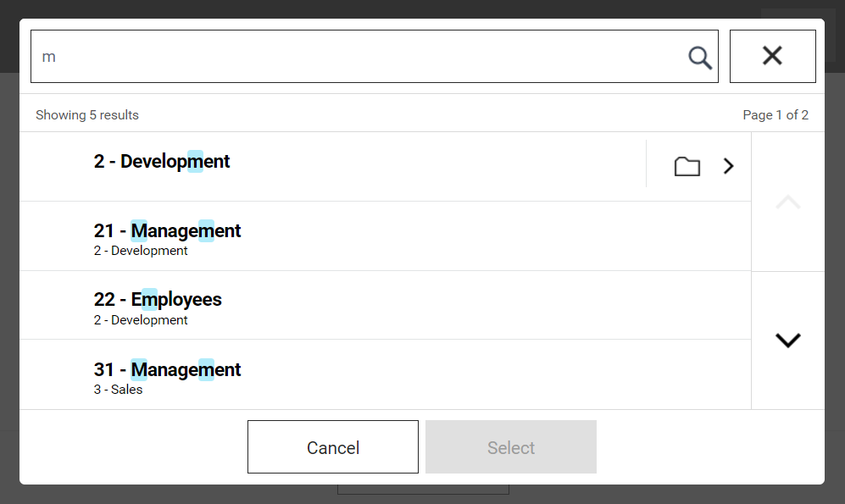The image size is (845, 504).
Task: Expand 2 - Development with right chevron
Action: pyautogui.click(x=729, y=166)
